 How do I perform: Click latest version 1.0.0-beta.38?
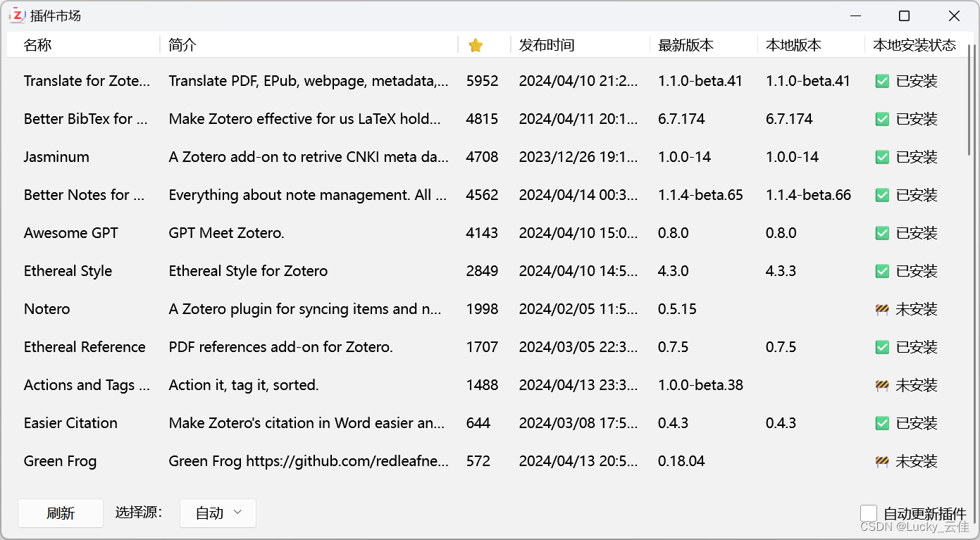pos(700,385)
